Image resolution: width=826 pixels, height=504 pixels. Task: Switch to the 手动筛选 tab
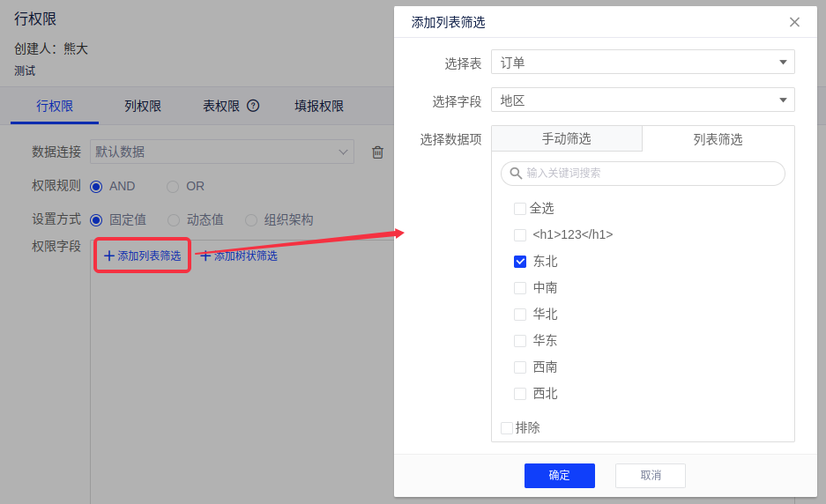(x=566, y=139)
